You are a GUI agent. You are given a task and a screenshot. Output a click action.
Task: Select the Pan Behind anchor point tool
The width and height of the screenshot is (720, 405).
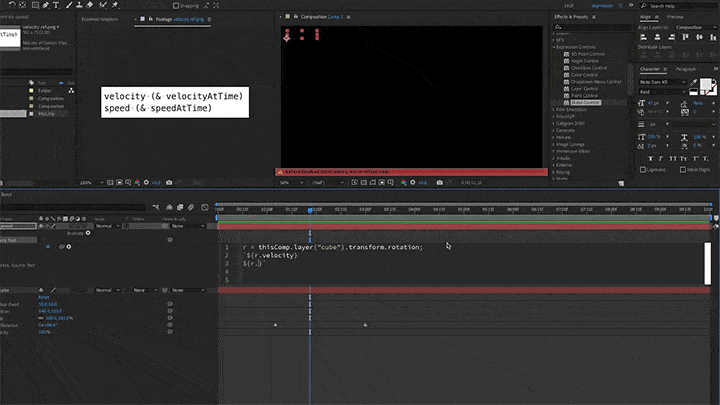click(22, 5)
